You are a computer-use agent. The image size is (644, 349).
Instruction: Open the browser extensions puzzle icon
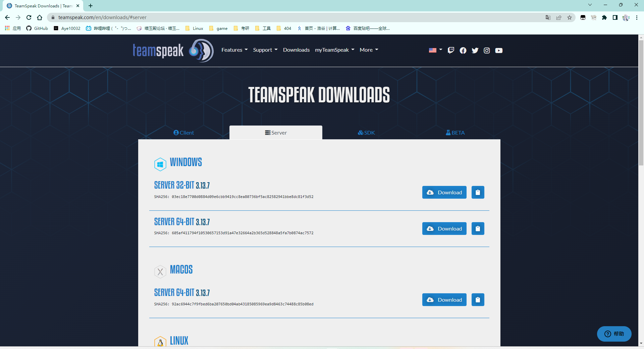(604, 17)
